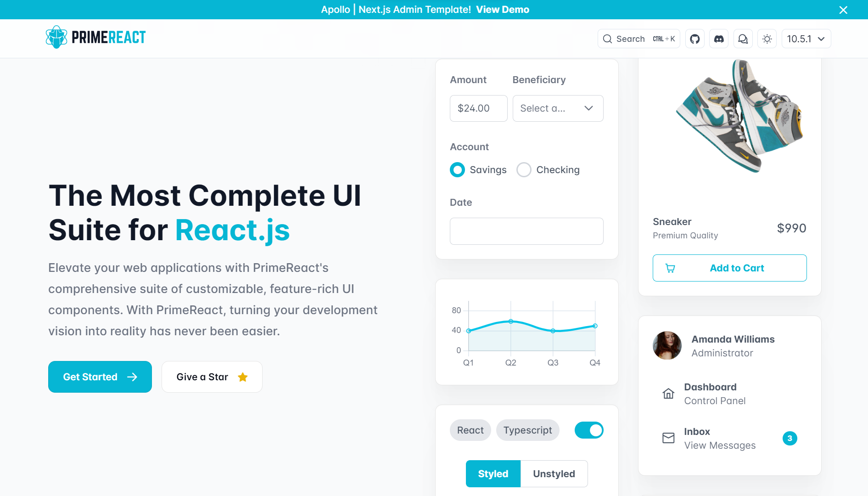
Task: Click the Inbox badge showing 3
Action: (x=790, y=438)
